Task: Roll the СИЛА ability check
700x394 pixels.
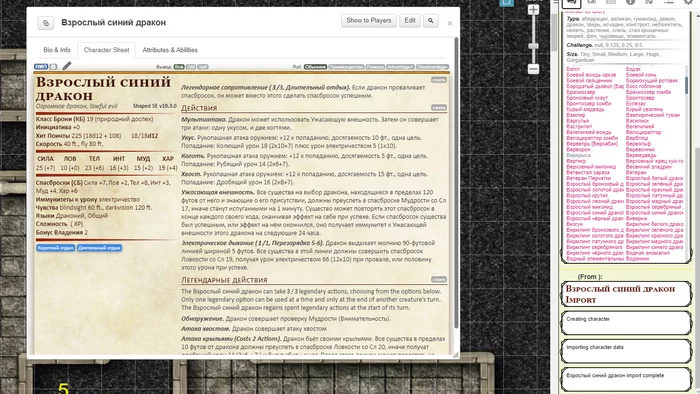Action: (x=46, y=159)
